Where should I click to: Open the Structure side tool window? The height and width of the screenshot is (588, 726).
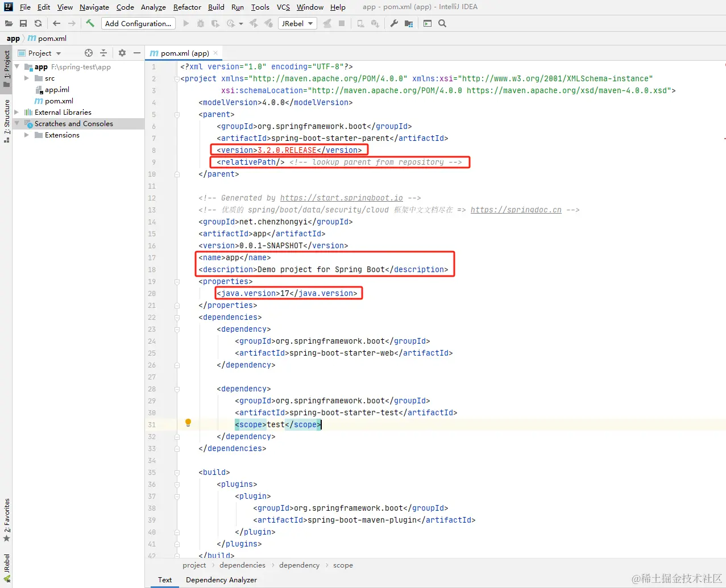[x=7, y=120]
